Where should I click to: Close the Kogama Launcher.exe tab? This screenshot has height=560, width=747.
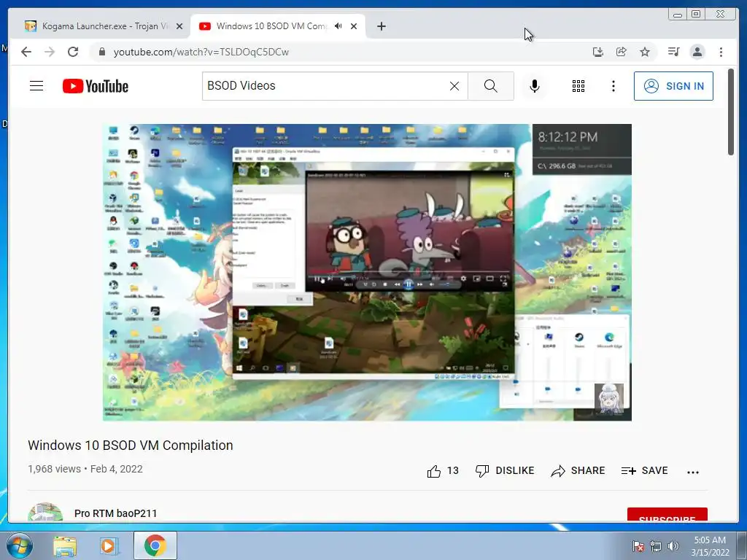[179, 26]
